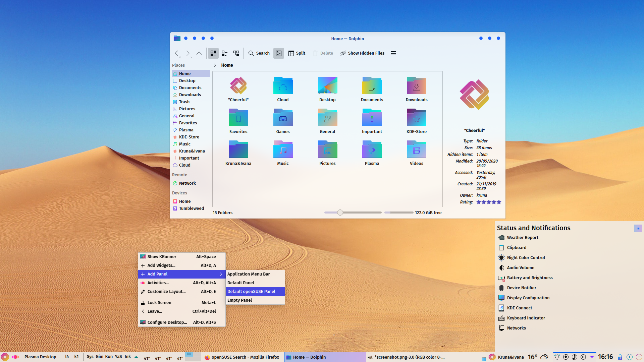Select Tumbleweed device in Places
Viewport: 644px width, 362px height.
point(191,208)
